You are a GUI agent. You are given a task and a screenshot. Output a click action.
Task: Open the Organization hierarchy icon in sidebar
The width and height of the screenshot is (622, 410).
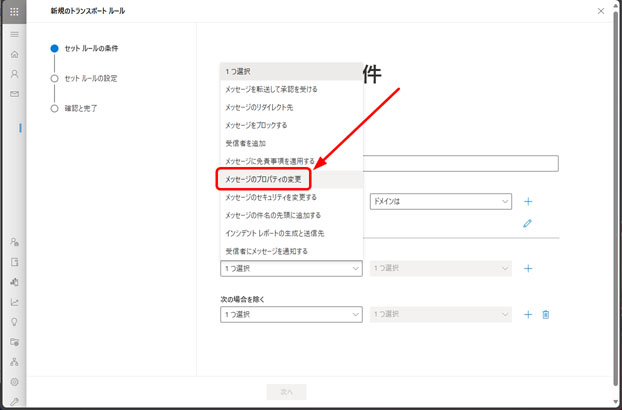[x=14, y=362]
